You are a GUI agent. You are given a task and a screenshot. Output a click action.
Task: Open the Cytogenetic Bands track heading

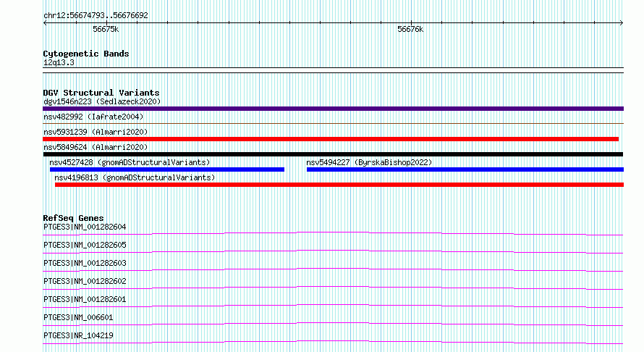click(86, 54)
